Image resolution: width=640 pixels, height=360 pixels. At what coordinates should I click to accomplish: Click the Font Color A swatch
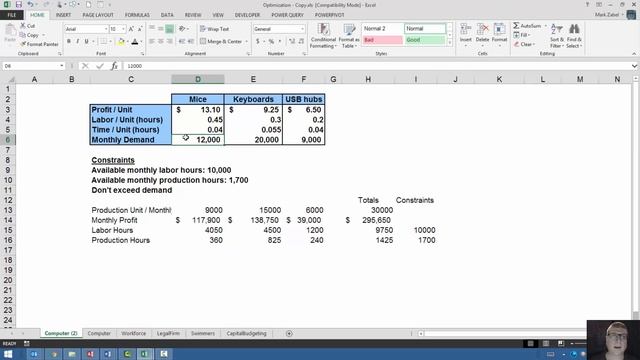point(135,41)
